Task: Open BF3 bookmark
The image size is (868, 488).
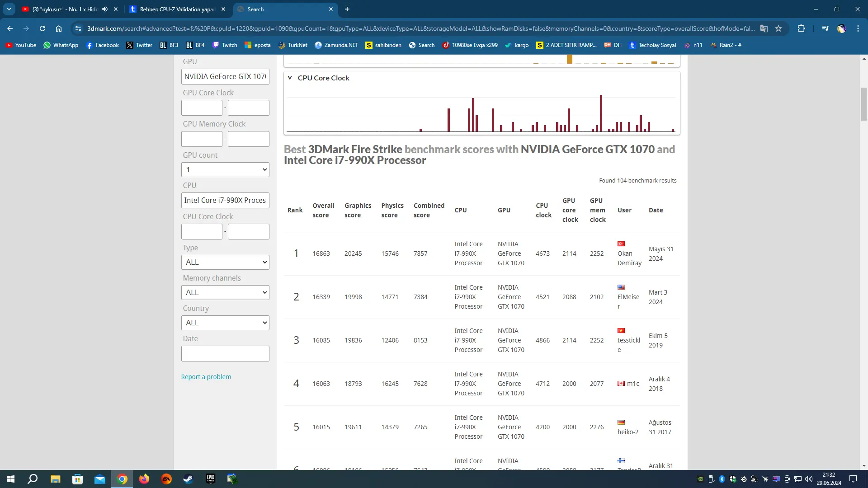Action: point(169,45)
